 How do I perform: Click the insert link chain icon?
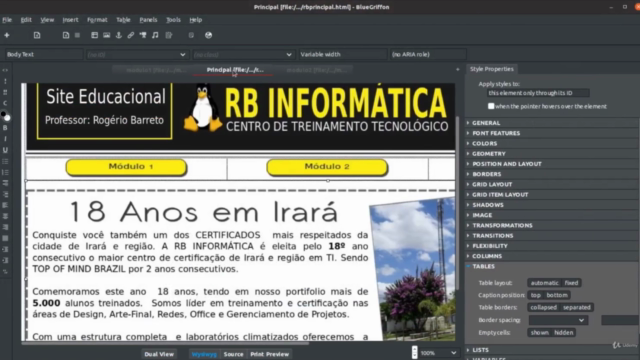point(131,36)
